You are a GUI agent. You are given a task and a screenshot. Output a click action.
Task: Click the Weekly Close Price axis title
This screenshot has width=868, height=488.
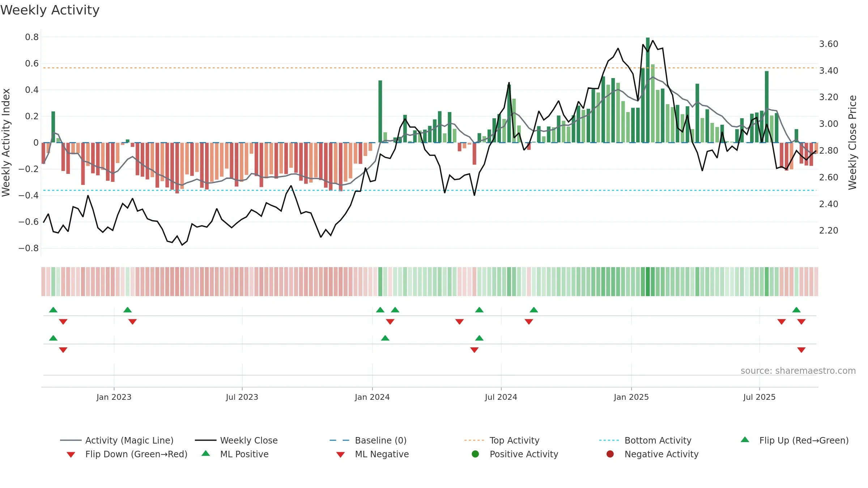[x=852, y=142]
